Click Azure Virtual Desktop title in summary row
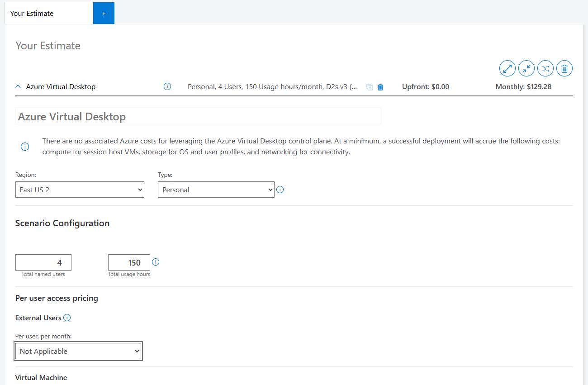The width and height of the screenshot is (588, 385). click(61, 87)
